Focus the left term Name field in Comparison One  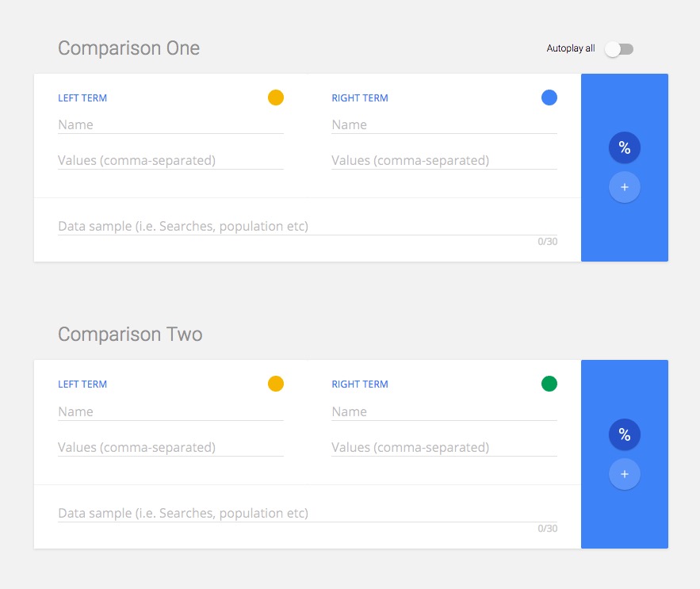(170, 125)
